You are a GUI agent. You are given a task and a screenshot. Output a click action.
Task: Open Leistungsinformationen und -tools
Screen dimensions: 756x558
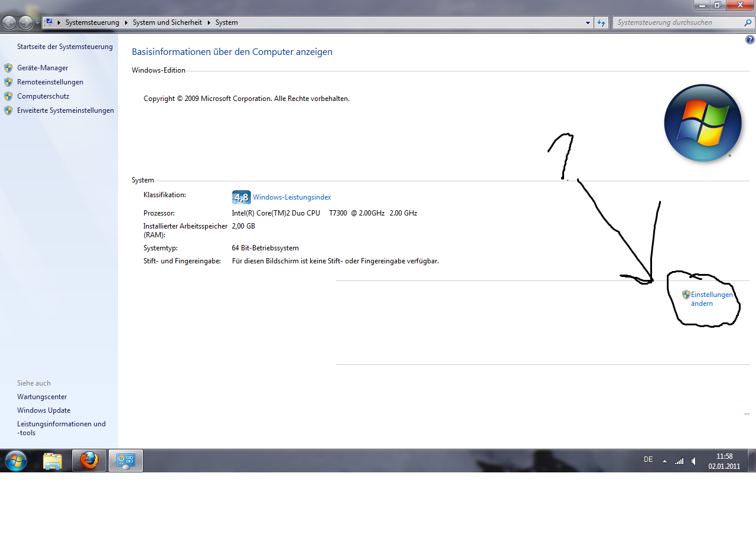click(61, 428)
